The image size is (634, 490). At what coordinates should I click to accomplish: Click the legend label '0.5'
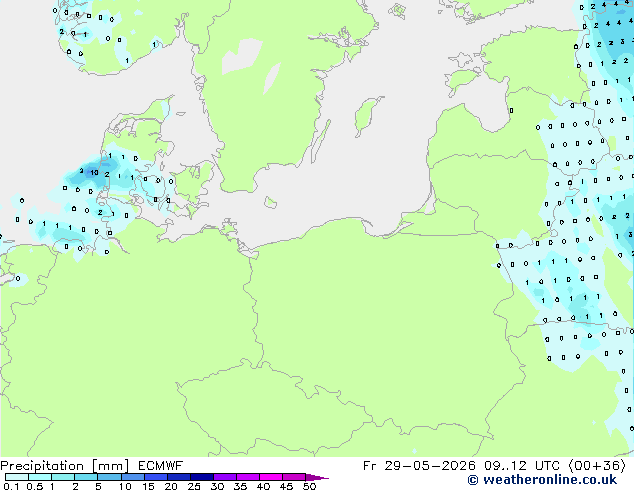pyautogui.click(x=35, y=486)
